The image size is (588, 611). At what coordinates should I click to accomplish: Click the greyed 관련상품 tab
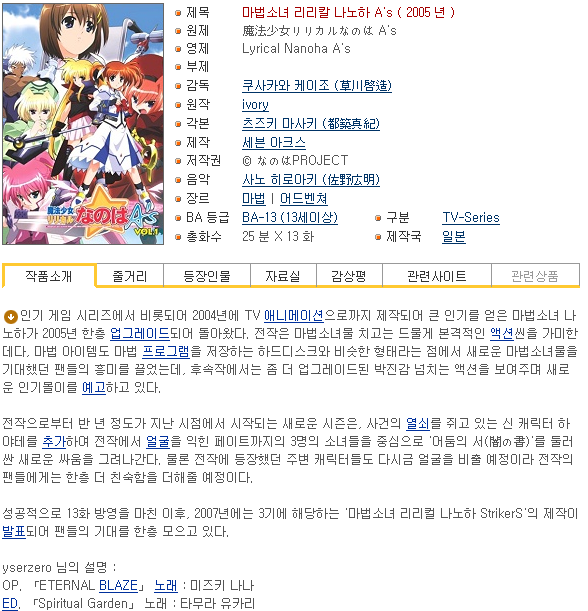(x=535, y=276)
